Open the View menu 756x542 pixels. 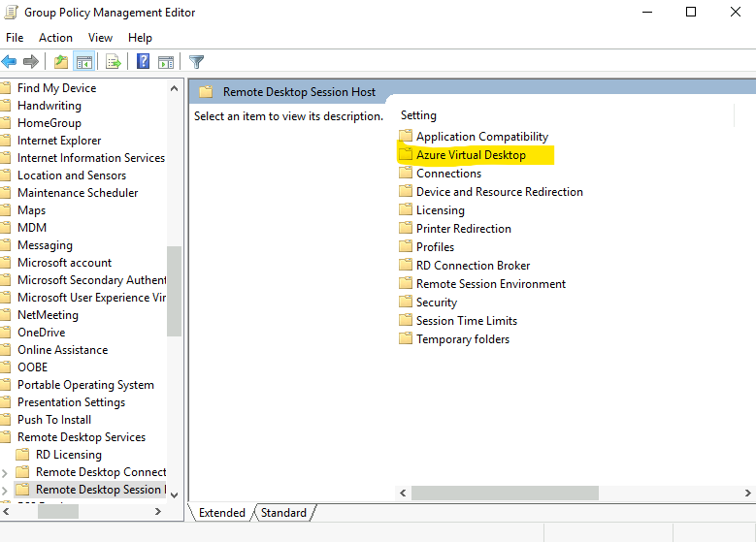tap(100, 38)
